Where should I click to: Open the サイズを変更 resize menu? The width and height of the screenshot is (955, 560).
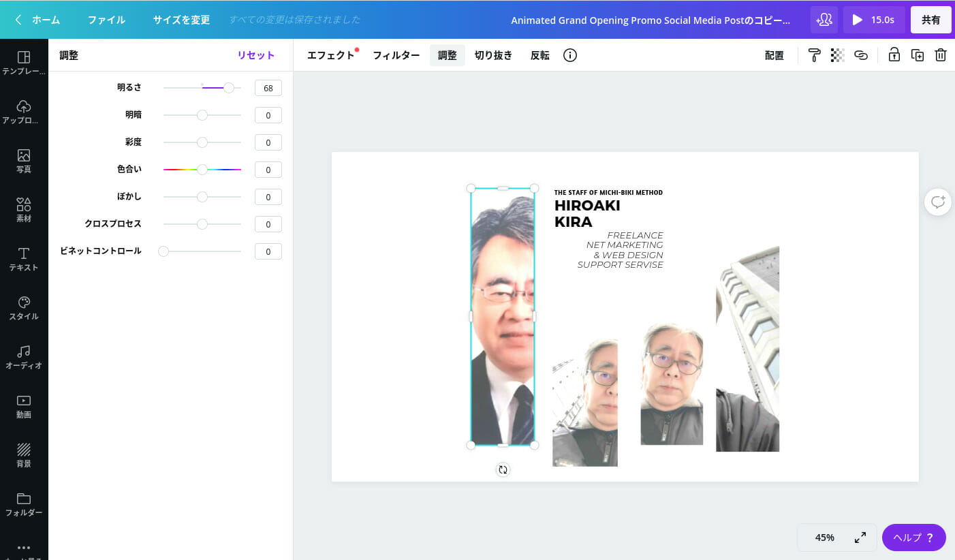[181, 20]
